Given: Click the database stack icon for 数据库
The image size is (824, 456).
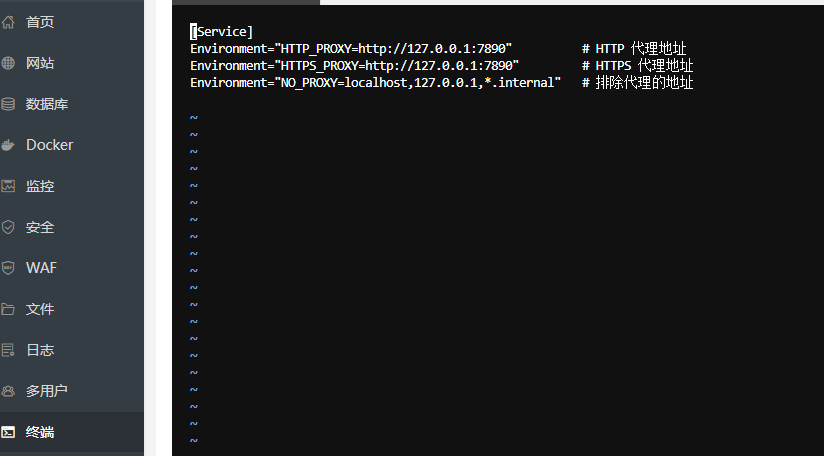Looking at the screenshot, I should (8, 104).
